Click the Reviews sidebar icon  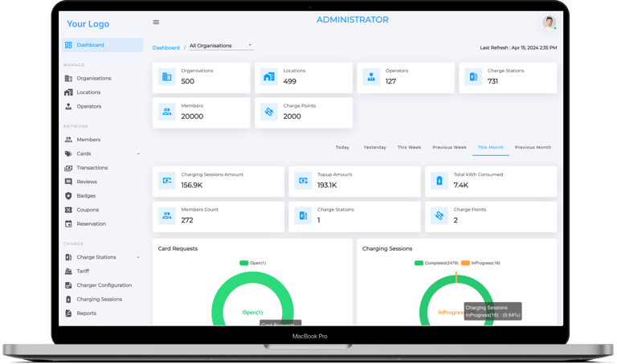[68, 182]
